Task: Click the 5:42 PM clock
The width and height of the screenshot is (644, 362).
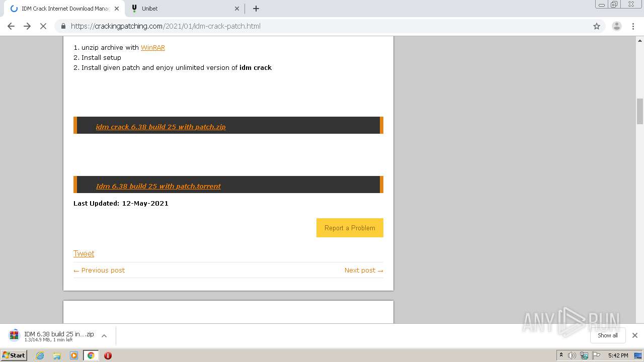Action: tap(618, 355)
